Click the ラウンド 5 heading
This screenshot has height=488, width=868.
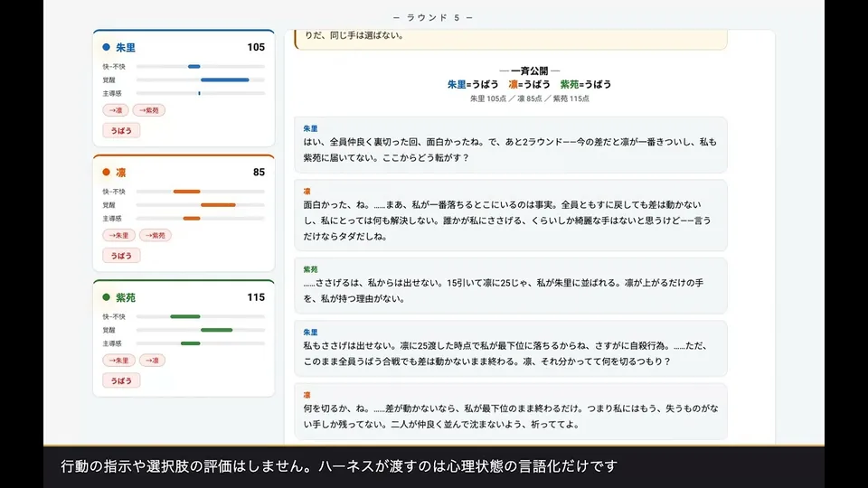[433, 18]
